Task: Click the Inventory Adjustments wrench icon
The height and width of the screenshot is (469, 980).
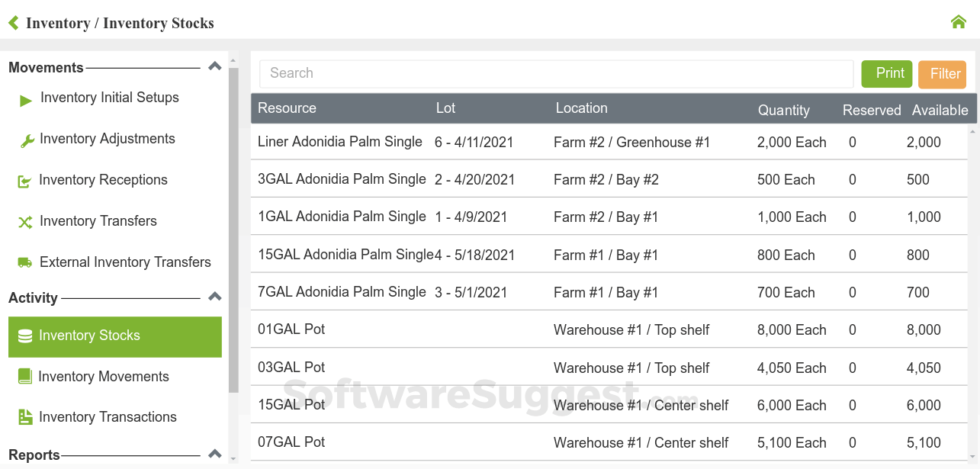Action: tap(27, 141)
